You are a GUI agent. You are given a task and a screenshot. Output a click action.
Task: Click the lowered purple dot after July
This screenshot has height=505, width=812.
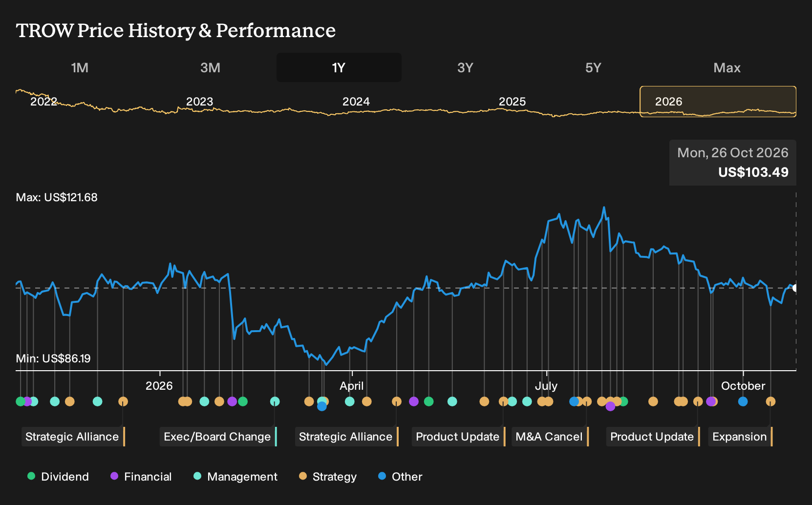click(x=610, y=406)
